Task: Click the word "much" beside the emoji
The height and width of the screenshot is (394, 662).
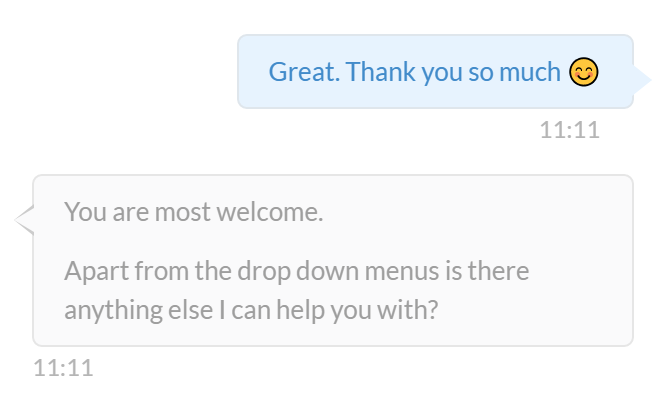Action: point(530,71)
